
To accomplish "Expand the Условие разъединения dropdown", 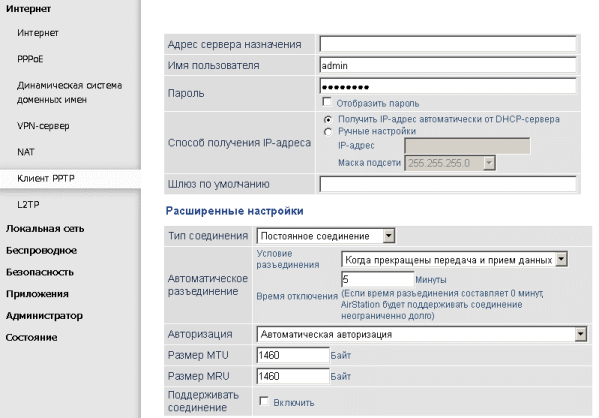I will point(454,260).
